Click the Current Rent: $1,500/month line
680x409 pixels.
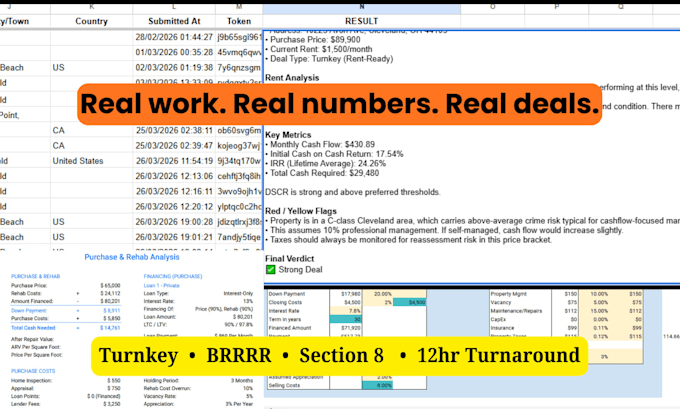click(321, 49)
